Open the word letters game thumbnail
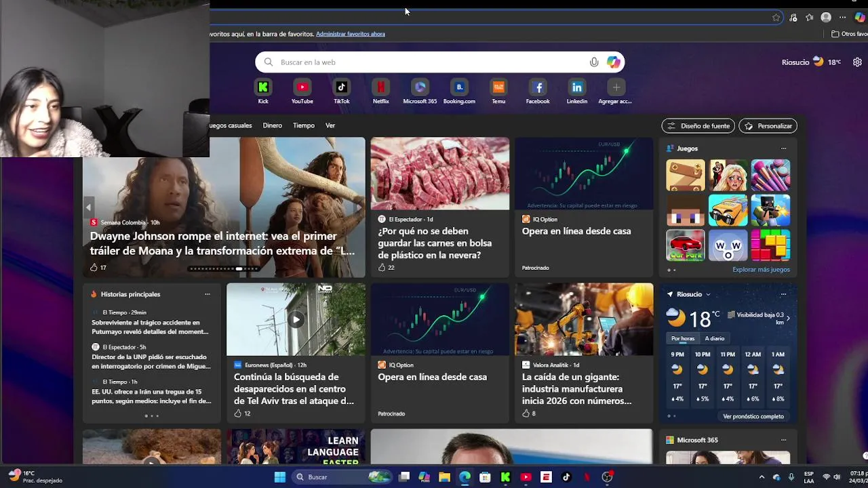Viewport: 868px width, 488px height. tap(728, 245)
